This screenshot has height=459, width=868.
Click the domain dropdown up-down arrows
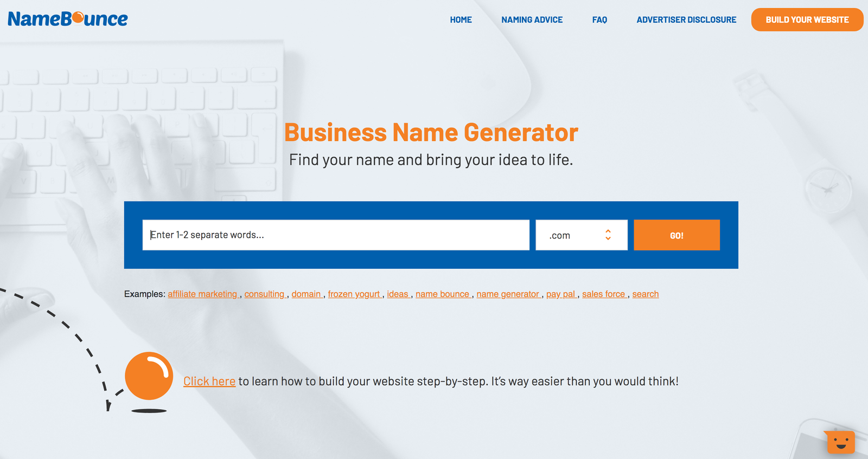[x=608, y=235]
